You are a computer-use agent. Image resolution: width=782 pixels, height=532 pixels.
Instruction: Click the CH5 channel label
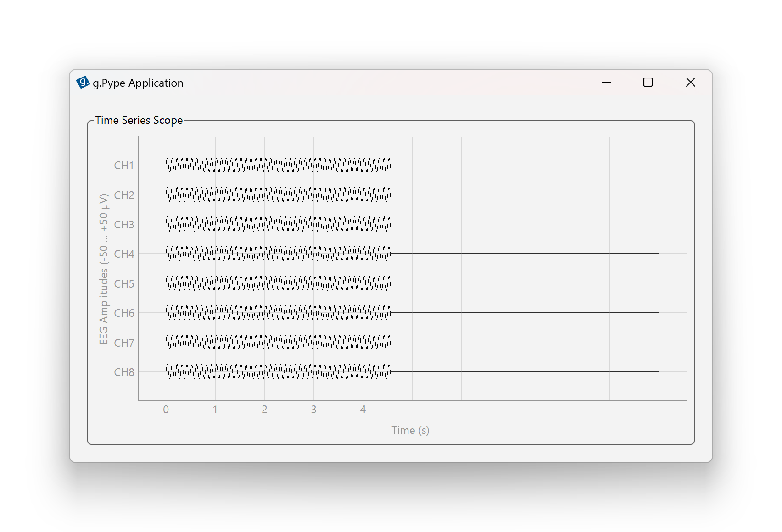point(124,284)
